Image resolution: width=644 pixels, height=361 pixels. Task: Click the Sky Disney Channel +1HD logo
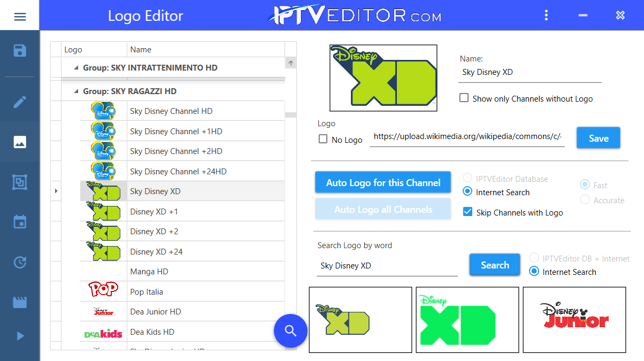pos(103,131)
